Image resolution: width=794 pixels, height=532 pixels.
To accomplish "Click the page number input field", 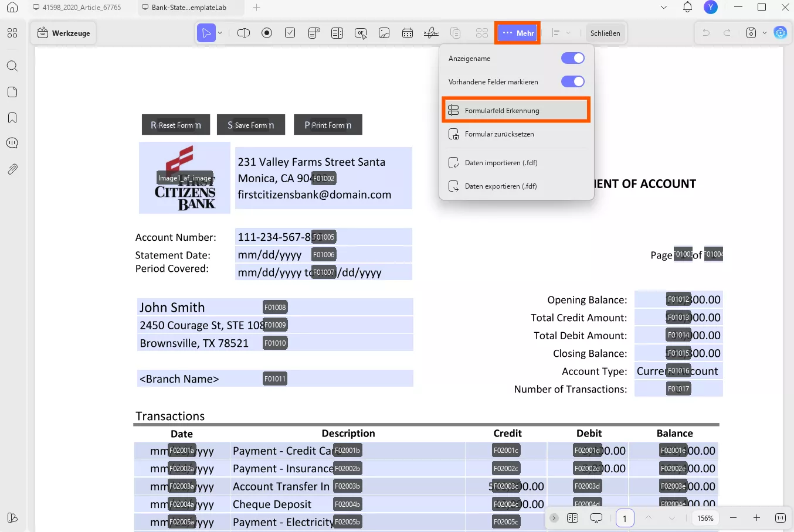I will [x=625, y=518].
